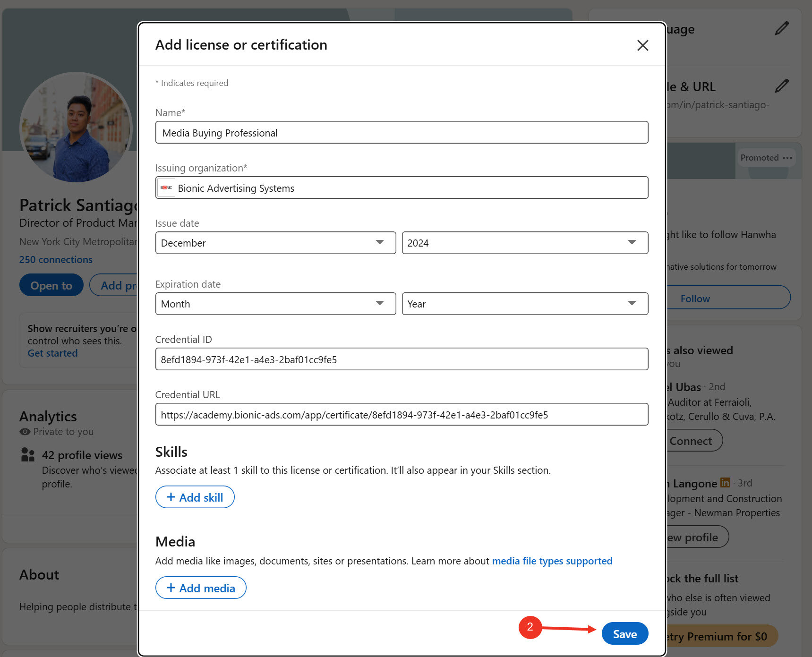812x657 pixels.
Task: Open the Promoted ad options menu
Action: tap(787, 158)
